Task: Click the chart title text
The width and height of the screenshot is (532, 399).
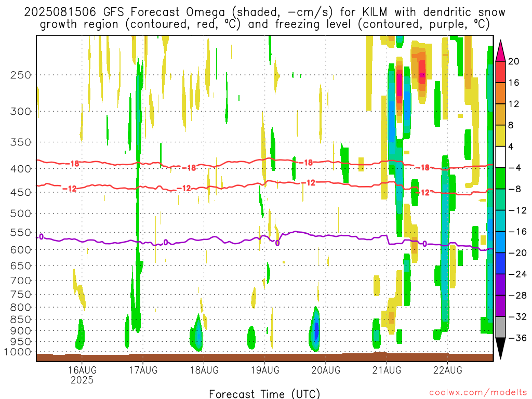Action: 264,18
